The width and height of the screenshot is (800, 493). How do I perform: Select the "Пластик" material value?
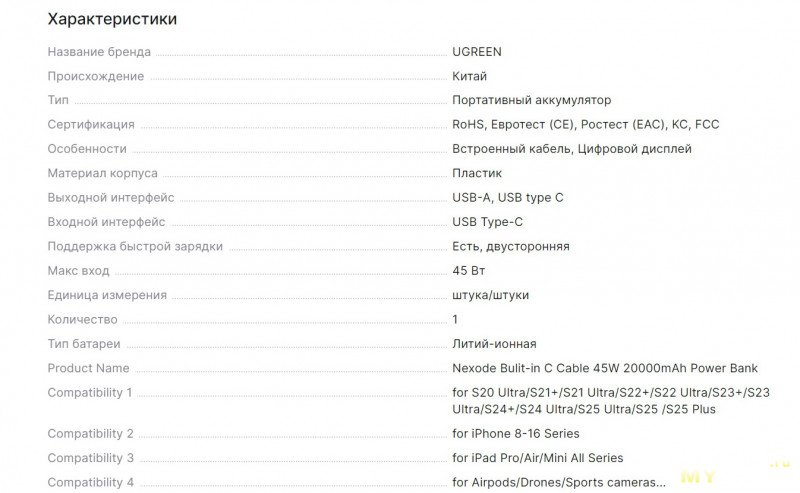(x=477, y=173)
